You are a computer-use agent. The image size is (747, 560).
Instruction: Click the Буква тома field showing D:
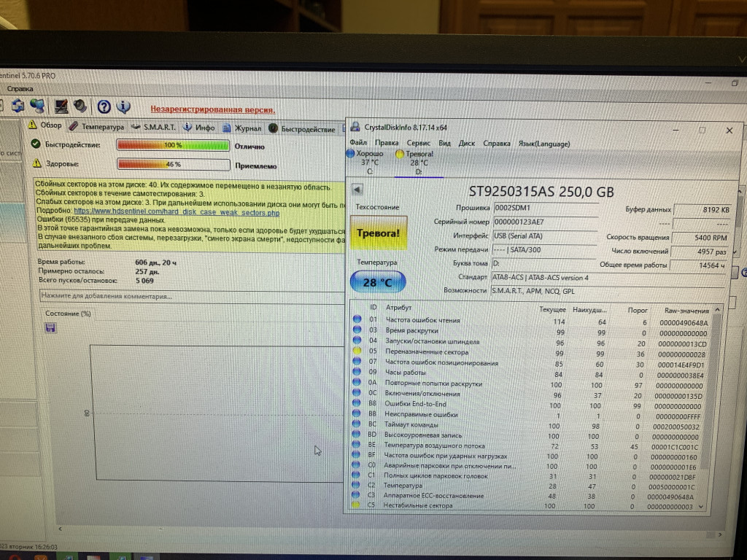coord(543,263)
